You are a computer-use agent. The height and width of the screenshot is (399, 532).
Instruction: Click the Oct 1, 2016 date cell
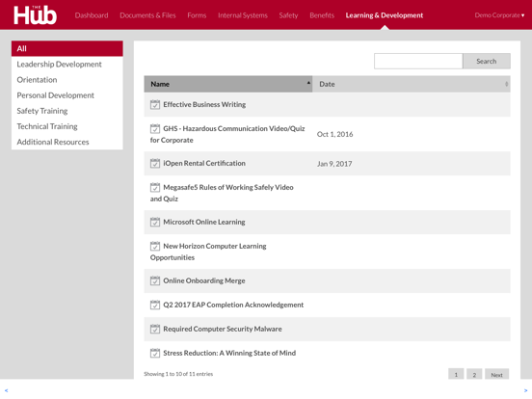[334, 134]
